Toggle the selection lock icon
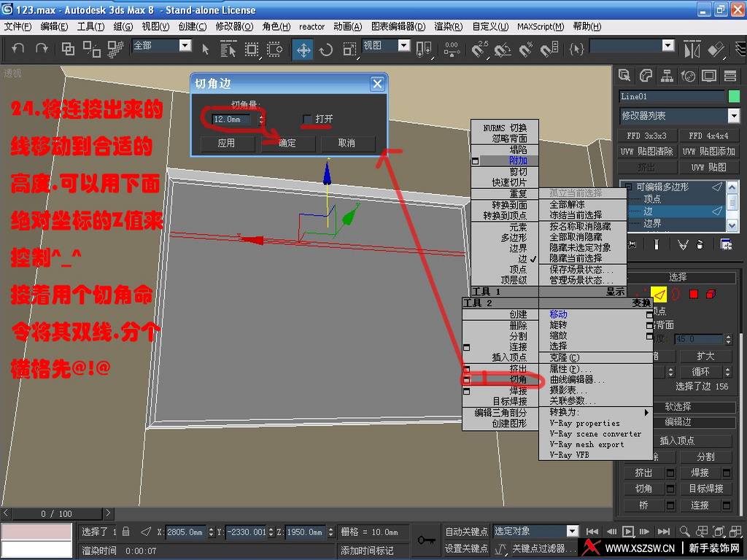The width and height of the screenshot is (747, 560). click(x=126, y=532)
